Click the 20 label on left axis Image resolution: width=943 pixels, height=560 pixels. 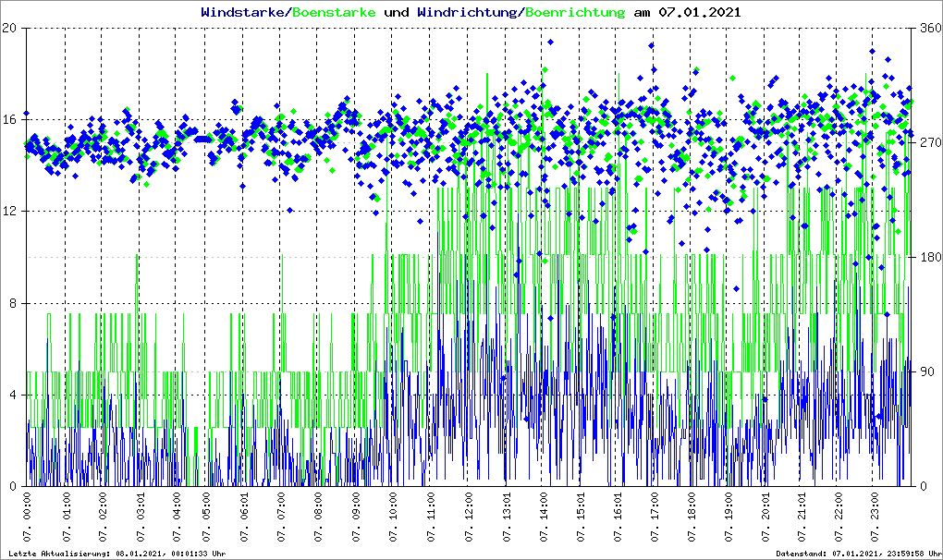point(11,29)
